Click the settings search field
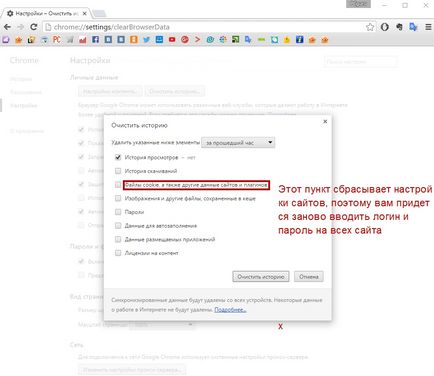434x376 pixels. pyautogui.click(x=361, y=62)
